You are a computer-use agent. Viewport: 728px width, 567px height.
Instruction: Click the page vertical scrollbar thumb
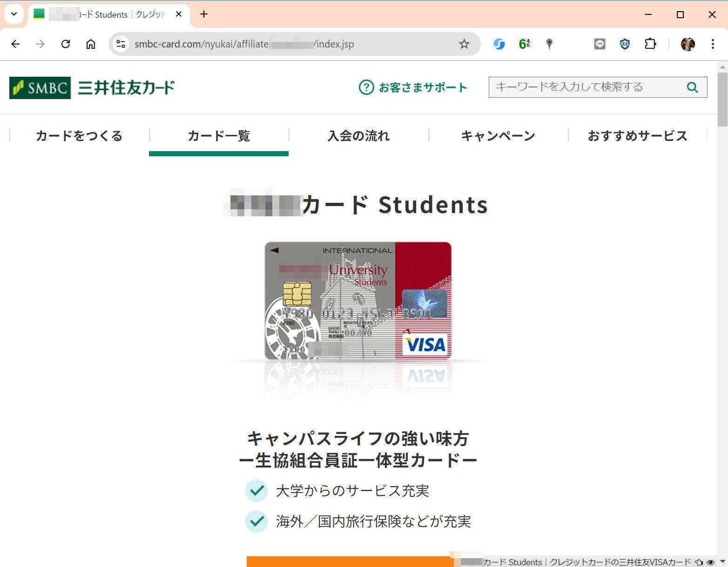(x=722, y=100)
